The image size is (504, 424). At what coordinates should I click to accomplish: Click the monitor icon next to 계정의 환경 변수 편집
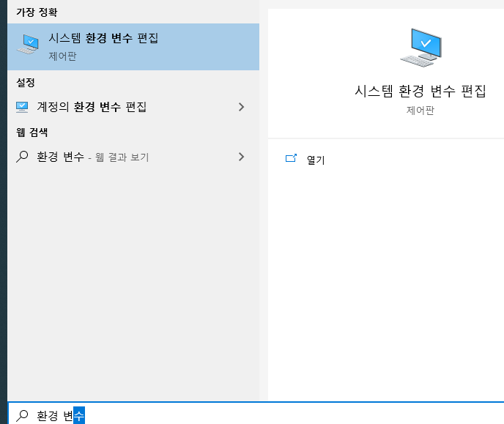click(x=22, y=107)
